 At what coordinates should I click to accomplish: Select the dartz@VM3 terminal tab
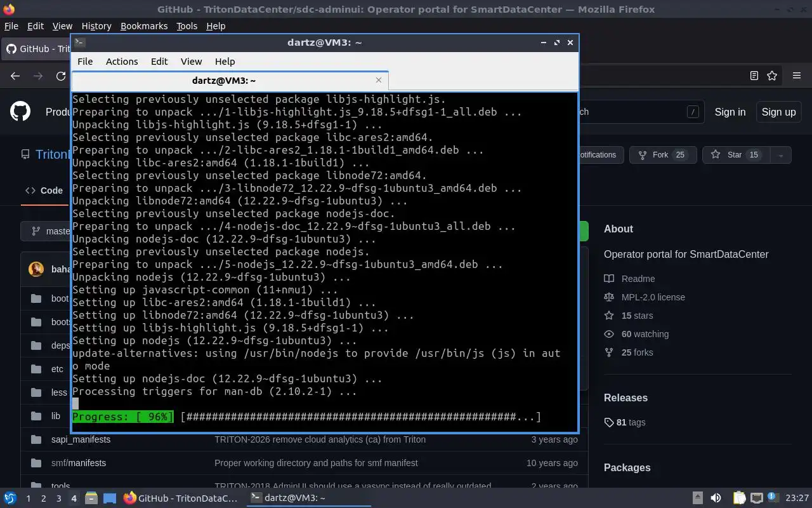point(230,81)
